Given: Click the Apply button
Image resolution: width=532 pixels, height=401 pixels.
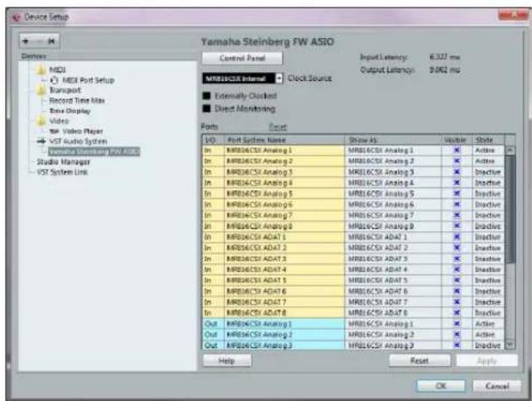Looking at the screenshot, I should tap(486, 360).
